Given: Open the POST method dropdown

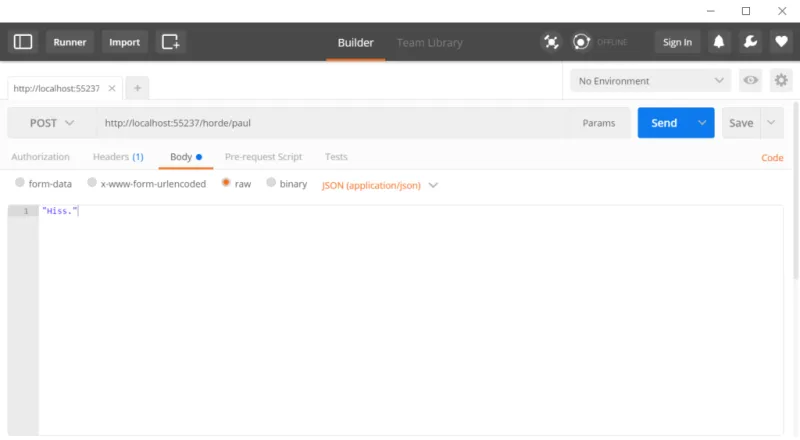Looking at the screenshot, I should click(x=52, y=123).
